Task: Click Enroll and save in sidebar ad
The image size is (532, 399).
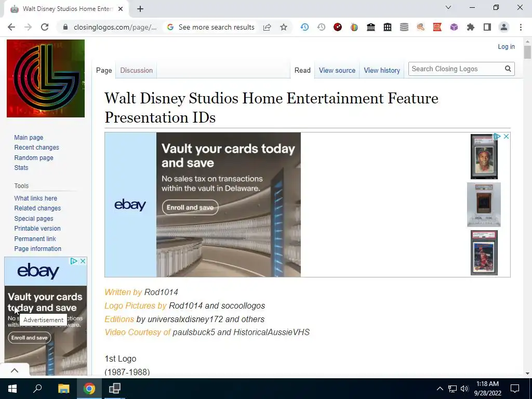Action: coord(30,338)
